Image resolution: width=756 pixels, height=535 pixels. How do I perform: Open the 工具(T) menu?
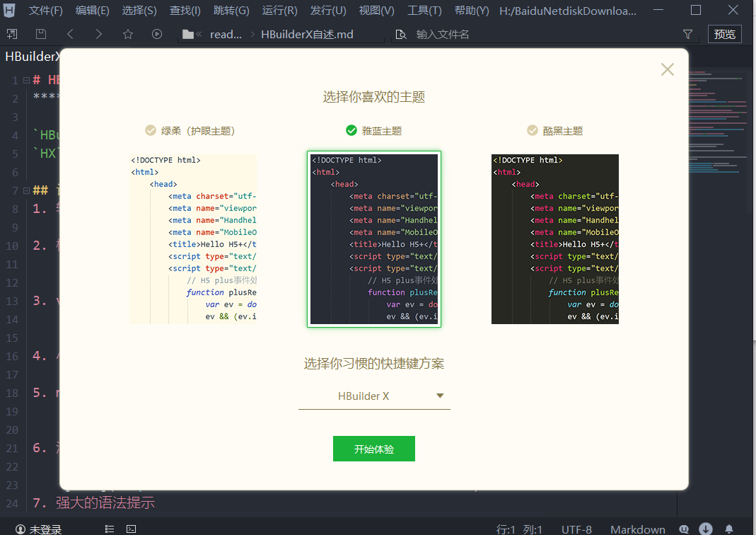(424, 11)
